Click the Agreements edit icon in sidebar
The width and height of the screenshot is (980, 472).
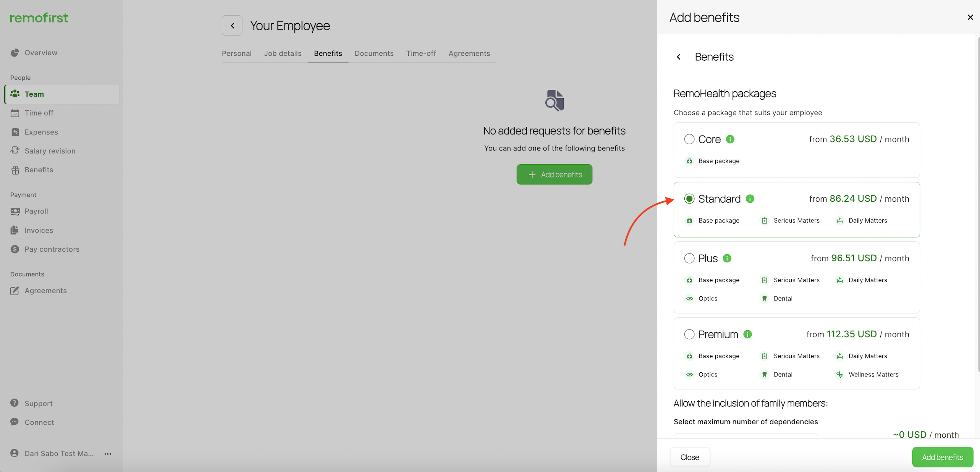click(15, 291)
